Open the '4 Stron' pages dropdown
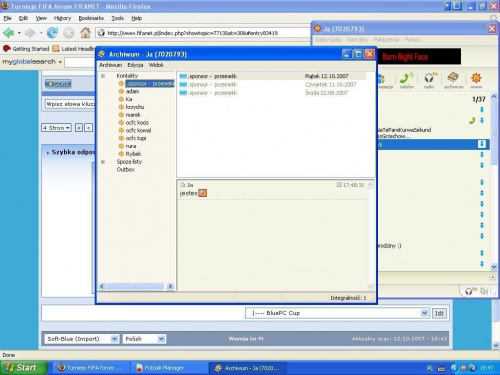Screen dimensions: 500x375 56,128
